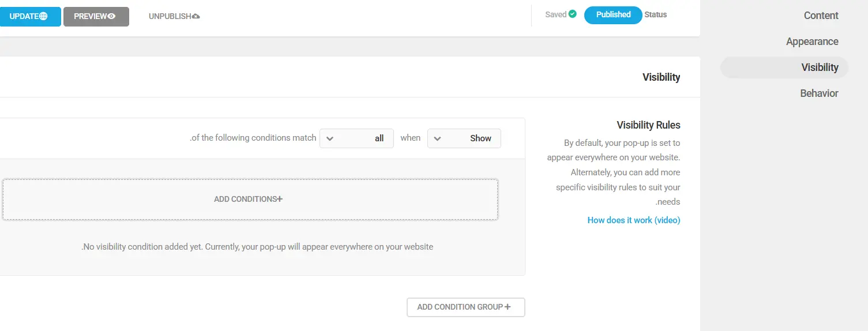Click the 'No visibility condition added yet' message
This screenshot has height=331, width=868.
(x=257, y=247)
